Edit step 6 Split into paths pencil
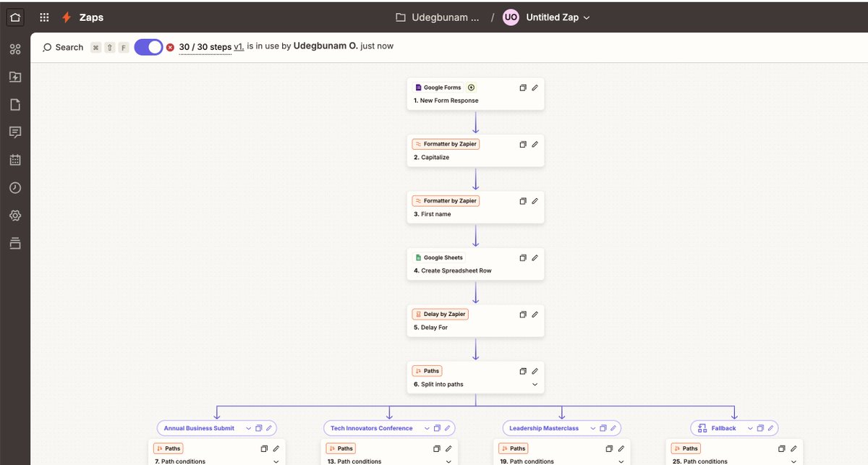This screenshot has width=868, height=465. tap(535, 371)
